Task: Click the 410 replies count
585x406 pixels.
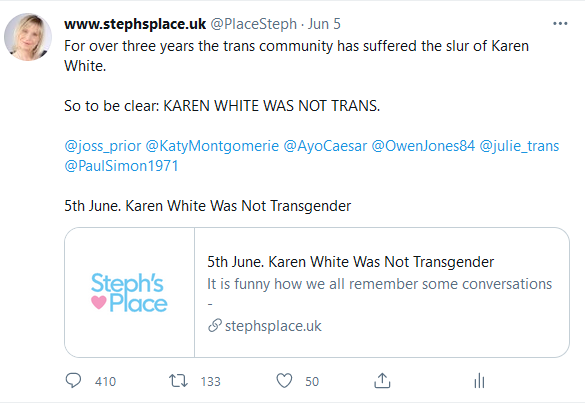Action: click(105, 381)
